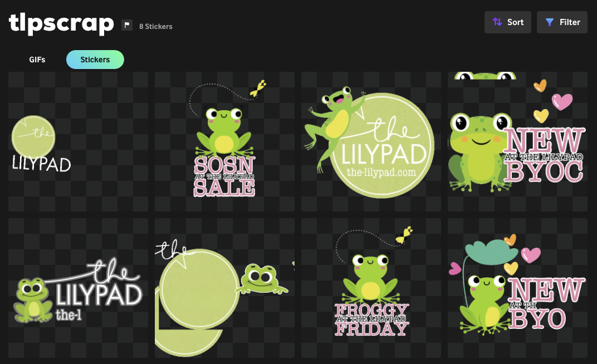The image size is (597, 364).
Task: Switch to the GIFs tab
Action: coord(37,60)
